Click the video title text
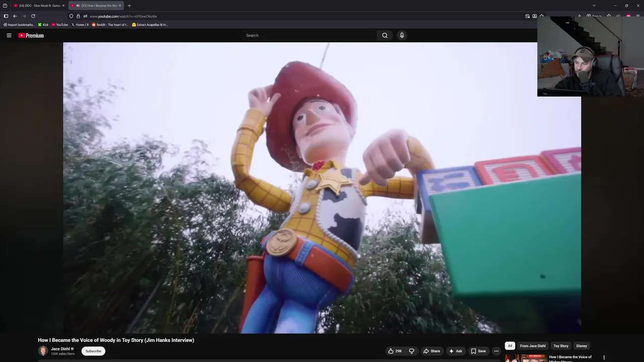Screen dimensions: 644x362 pos(116,340)
